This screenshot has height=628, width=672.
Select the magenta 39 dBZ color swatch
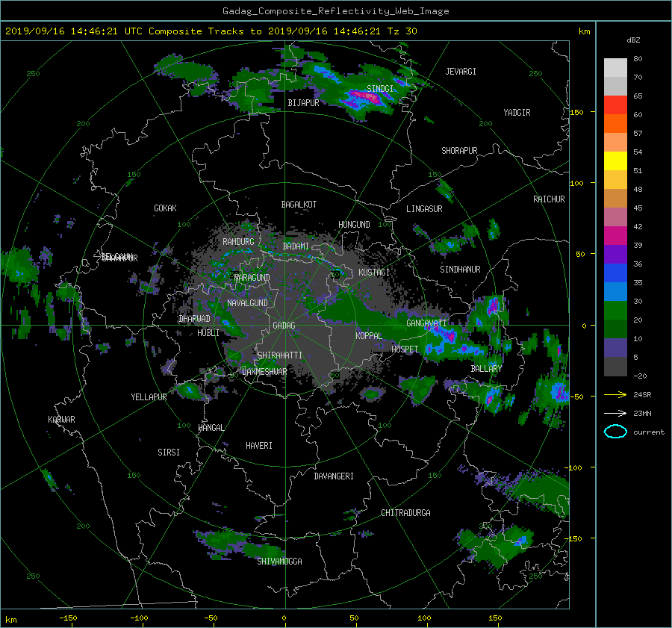(x=615, y=236)
